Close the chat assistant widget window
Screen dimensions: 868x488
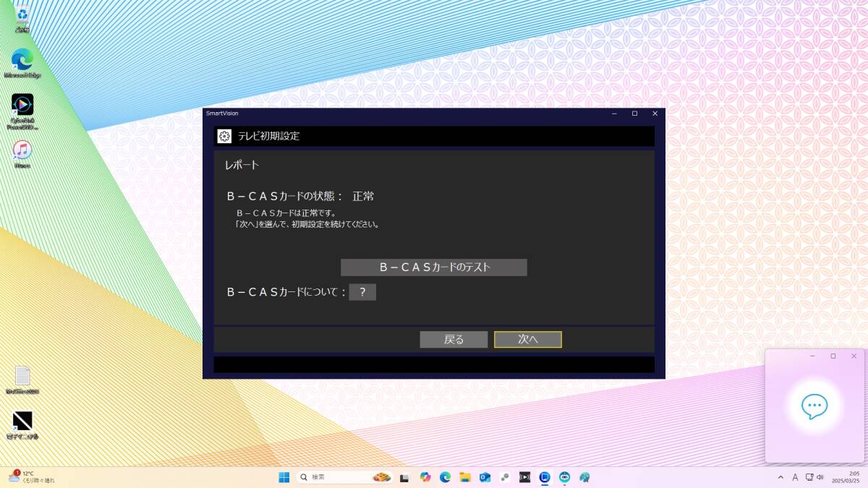tap(854, 356)
